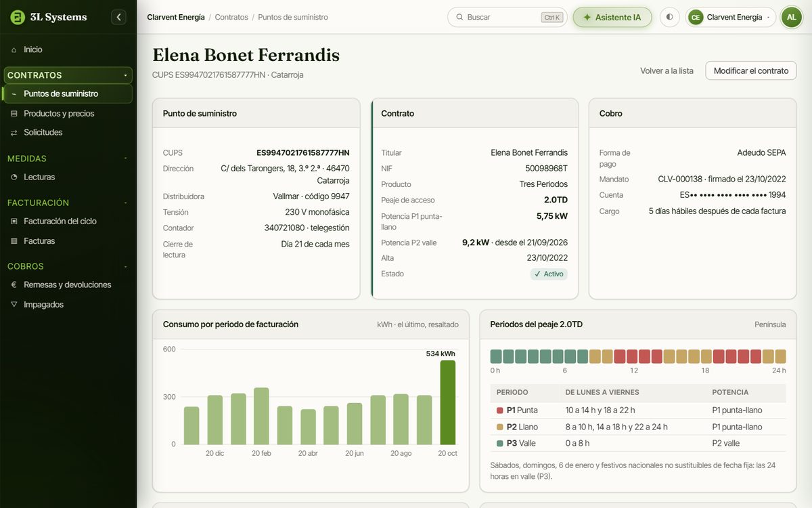This screenshot has width=812, height=508.
Task: Focus the Buscar search field
Action: (507, 18)
